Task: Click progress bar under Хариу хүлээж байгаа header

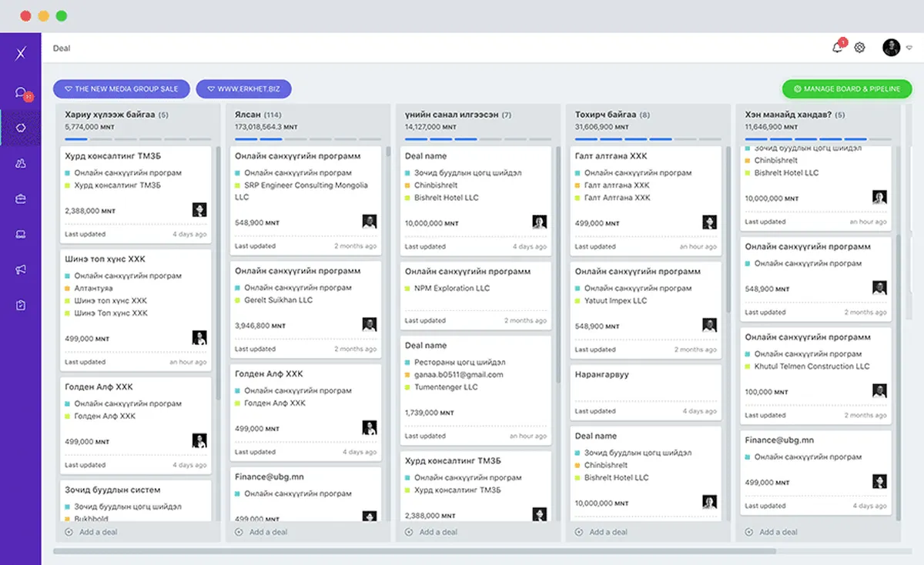Action: [138, 139]
